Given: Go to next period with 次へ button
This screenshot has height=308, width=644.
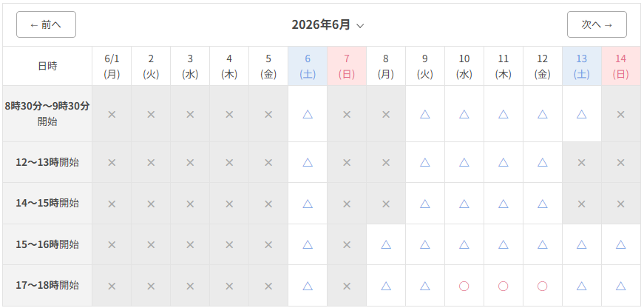Looking at the screenshot, I should [597, 24].
